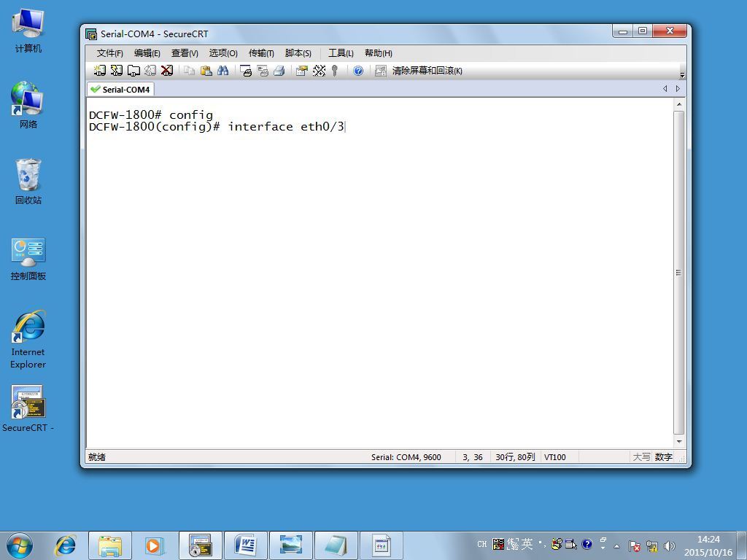Open Session Options toolbar icon
The image size is (747, 560).
pos(301,71)
